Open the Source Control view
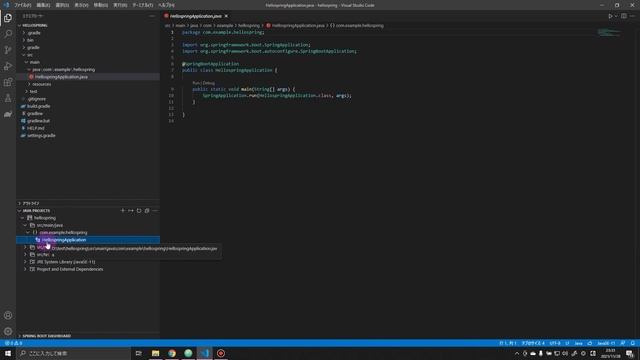Image resolution: width=640 pixels, height=360 pixels. pos(8,50)
